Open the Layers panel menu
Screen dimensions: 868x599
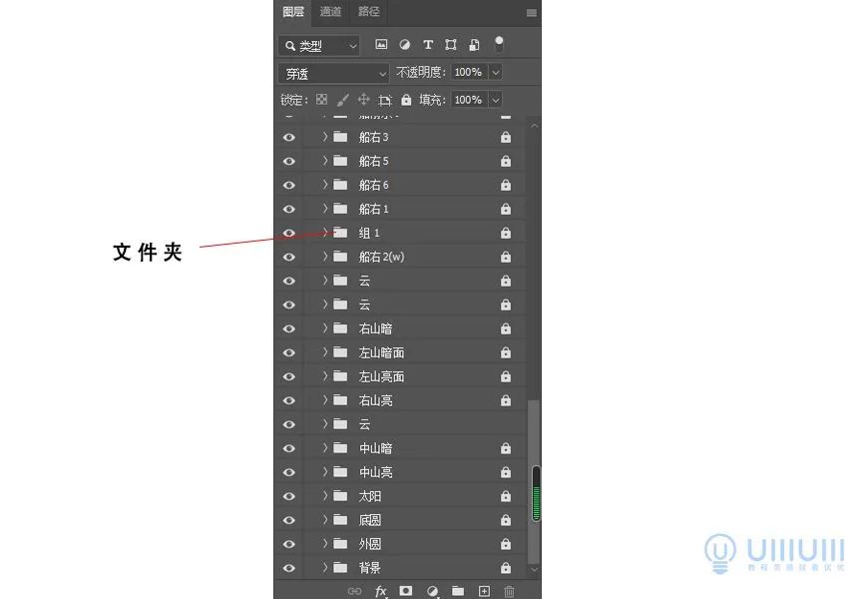pyautogui.click(x=532, y=13)
